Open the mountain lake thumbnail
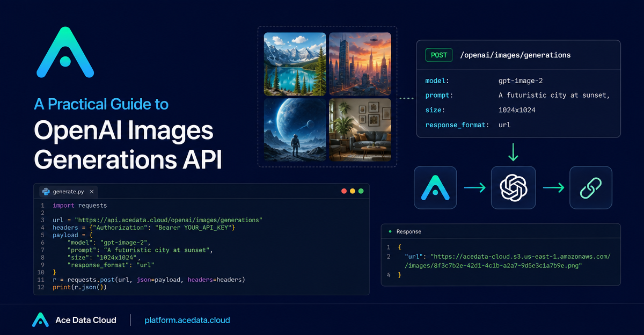644x335 pixels. click(x=295, y=64)
